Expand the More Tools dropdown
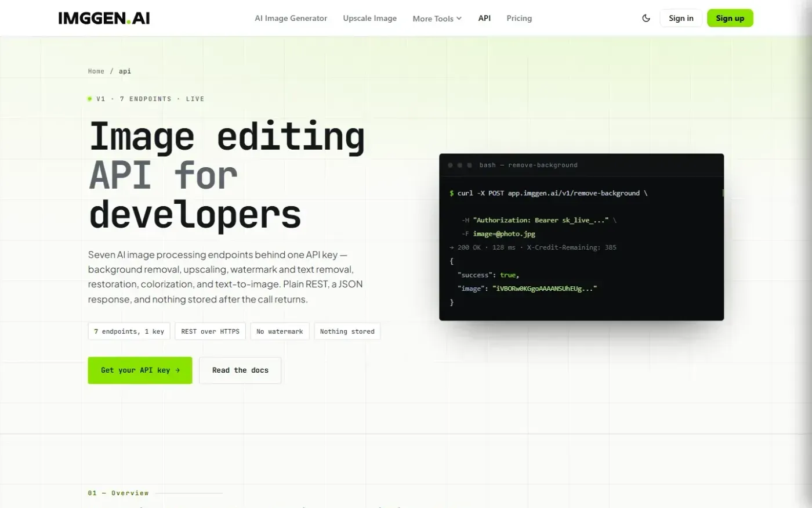The image size is (812, 508). coord(437,19)
